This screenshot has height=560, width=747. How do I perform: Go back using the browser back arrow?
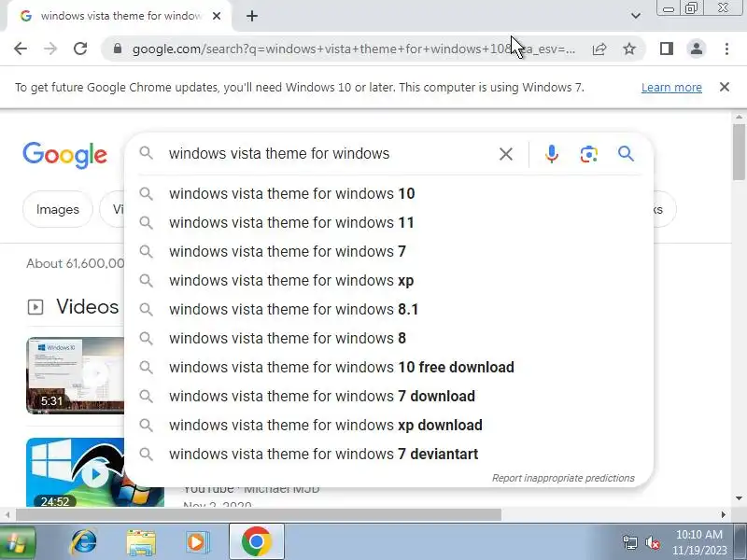coord(21,49)
